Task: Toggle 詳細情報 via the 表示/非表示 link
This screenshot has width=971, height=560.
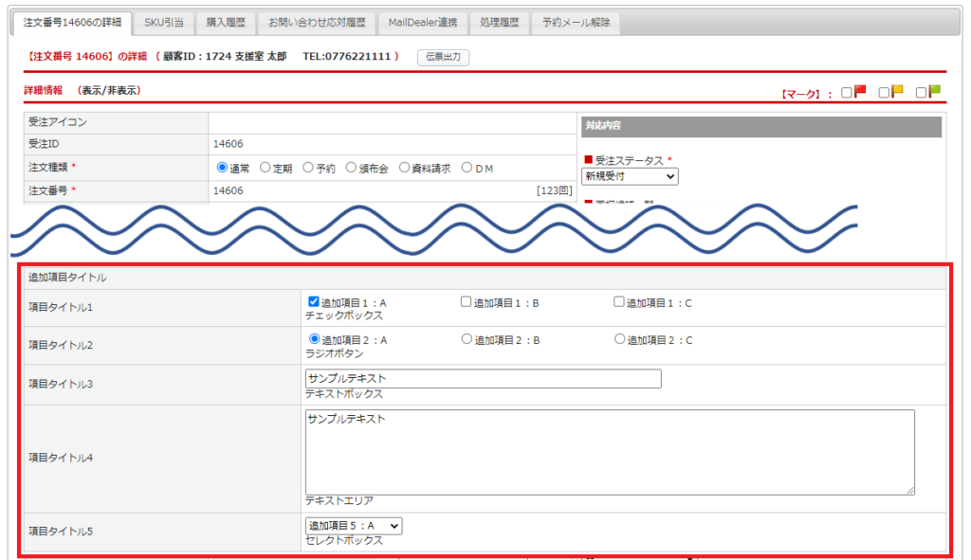Action: [109, 91]
